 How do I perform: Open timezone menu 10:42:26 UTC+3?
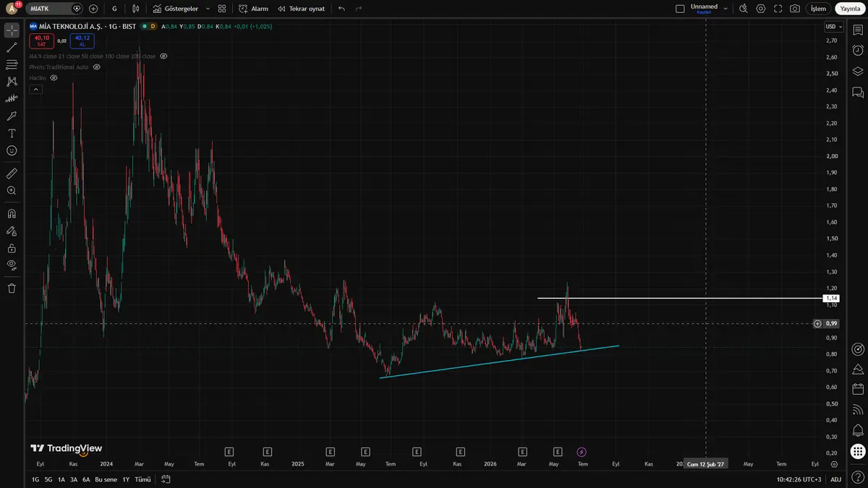[x=799, y=479]
